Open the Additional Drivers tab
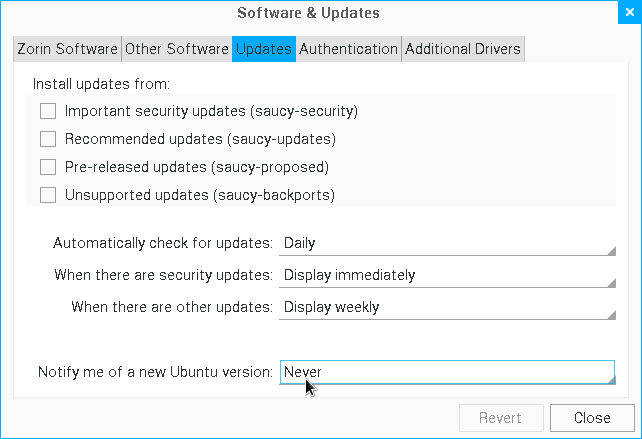 click(463, 49)
